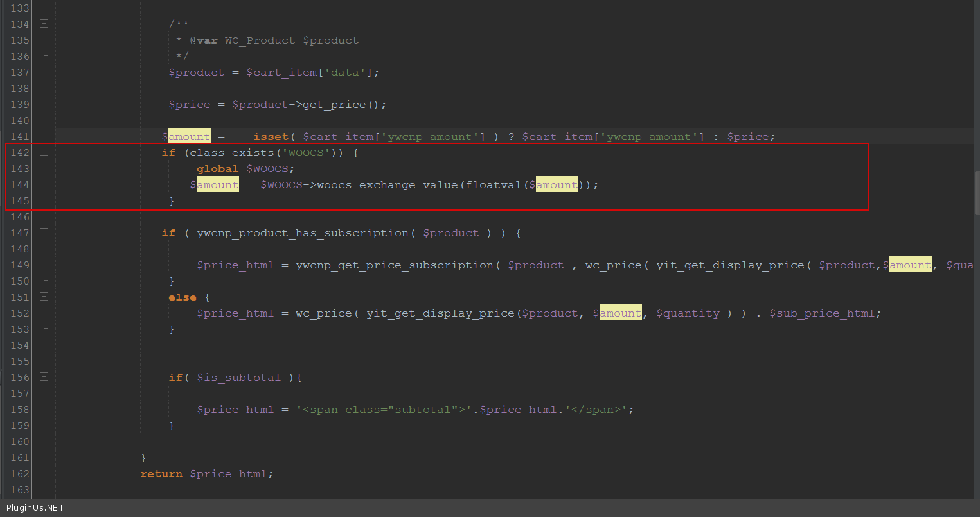This screenshot has height=517, width=980.
Task: Click the $quantity variable on line 152
Action: (688, 313)
